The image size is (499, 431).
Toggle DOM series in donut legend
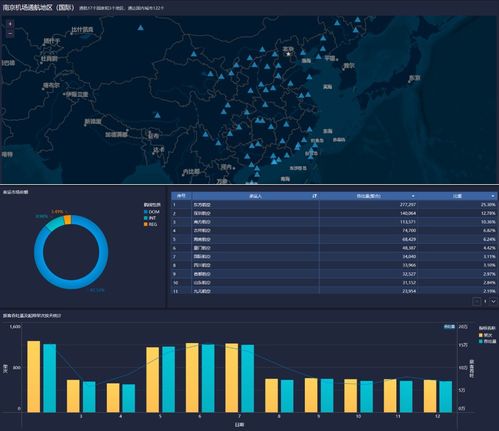(x=152, y=212)
